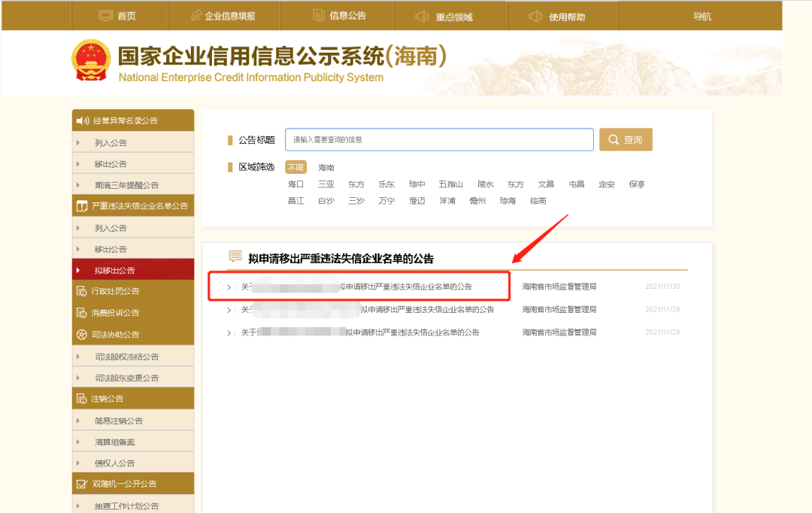Select the 不限 region filter

coord(295,167)
